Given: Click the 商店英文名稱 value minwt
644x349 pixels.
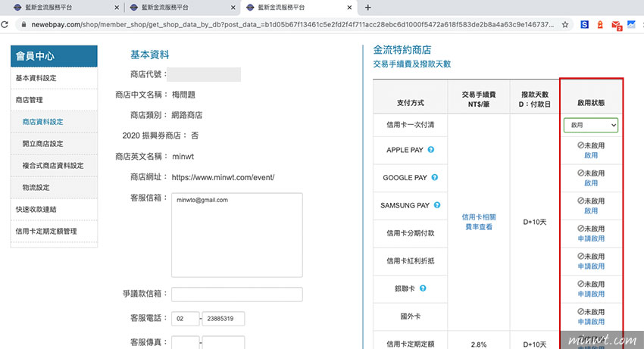Looking at the screenshot, I should (183, 157).
